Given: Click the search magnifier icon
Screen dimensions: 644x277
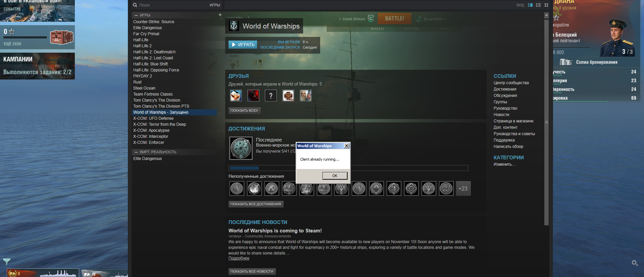Looking at the screenshot, I should pyautogui.click(x=135, y=5).
